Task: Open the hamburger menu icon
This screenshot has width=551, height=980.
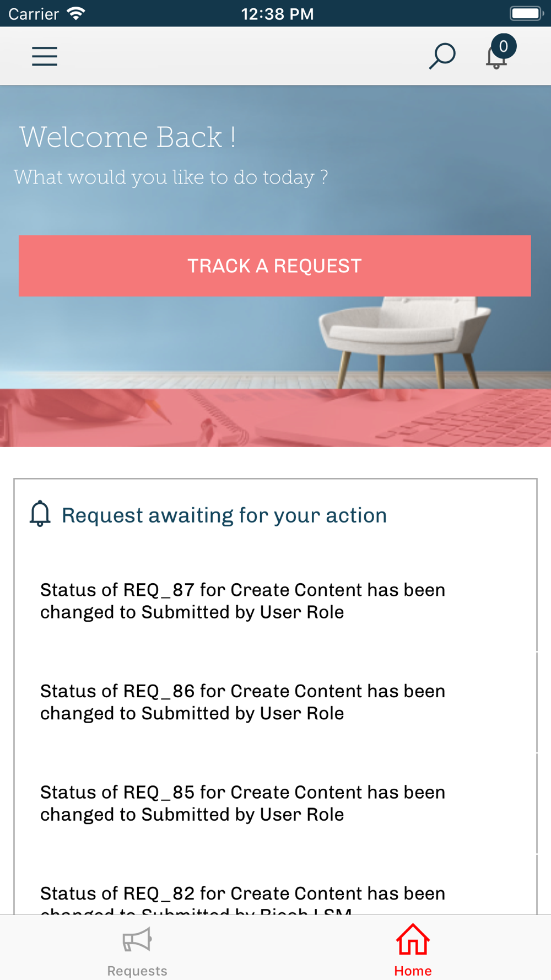Action: tap(45, 56)
